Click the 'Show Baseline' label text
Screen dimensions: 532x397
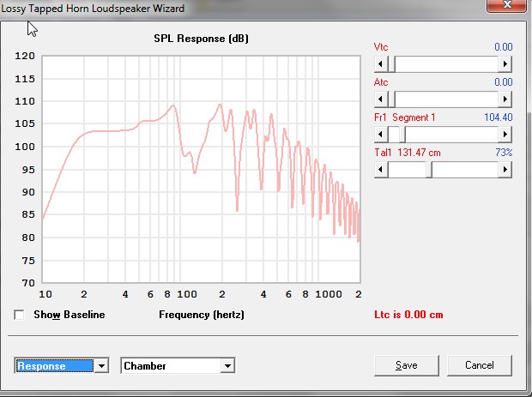[70, 315]
